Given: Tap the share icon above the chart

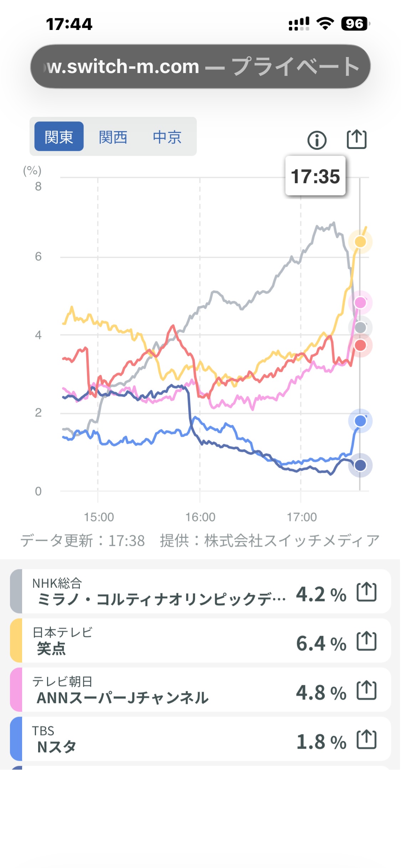Looking at the screenshot, I should tap(356, 139).
